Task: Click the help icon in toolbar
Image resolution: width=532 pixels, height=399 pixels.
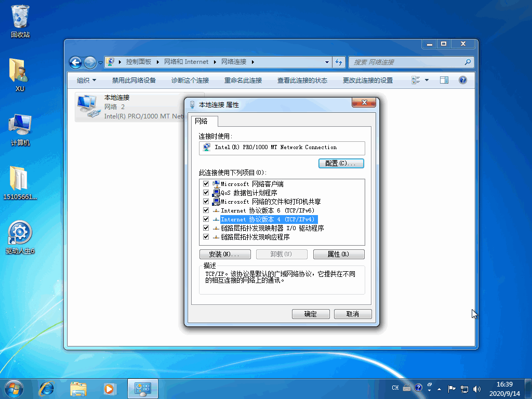Action: (x=463, y=80)
